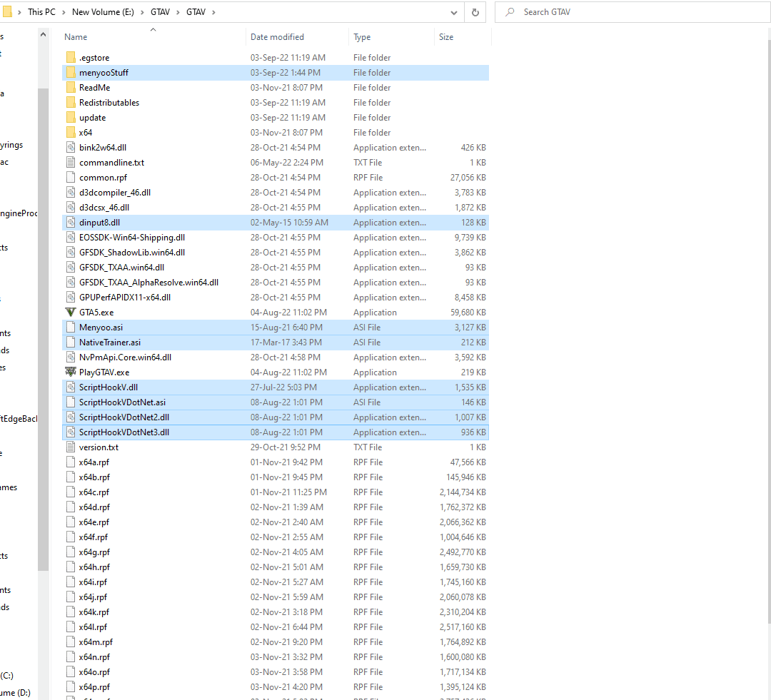The image size is (771, 700).
Task: Select GFSDK_TXAA.win64.dll file name
Action: [121, 268]
